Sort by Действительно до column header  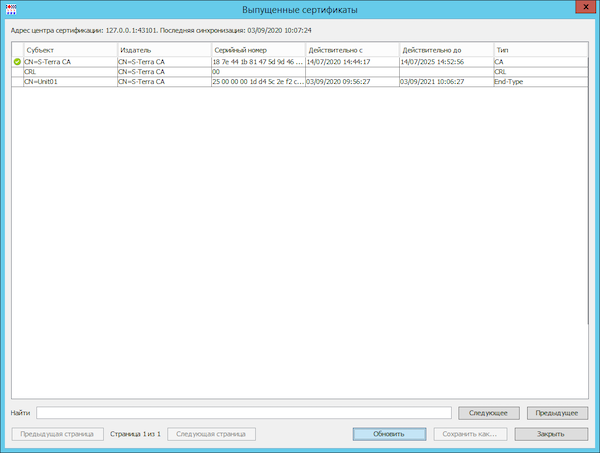(447, 50)
